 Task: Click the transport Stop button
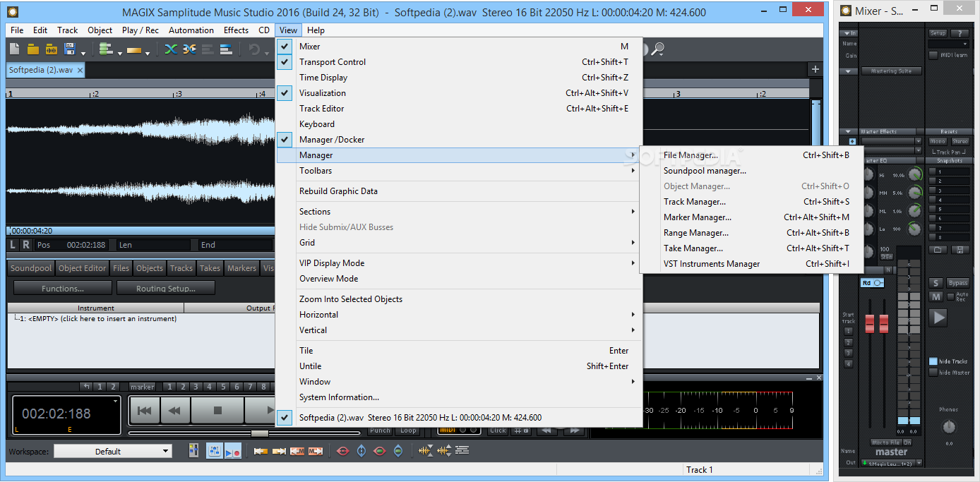(217, 410)
